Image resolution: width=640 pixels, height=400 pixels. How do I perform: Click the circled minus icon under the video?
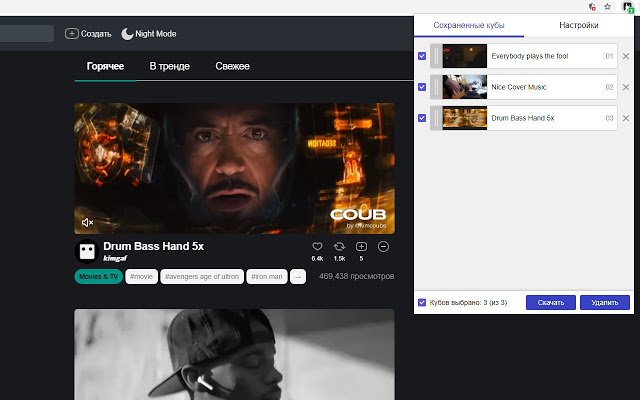point(383,246)
